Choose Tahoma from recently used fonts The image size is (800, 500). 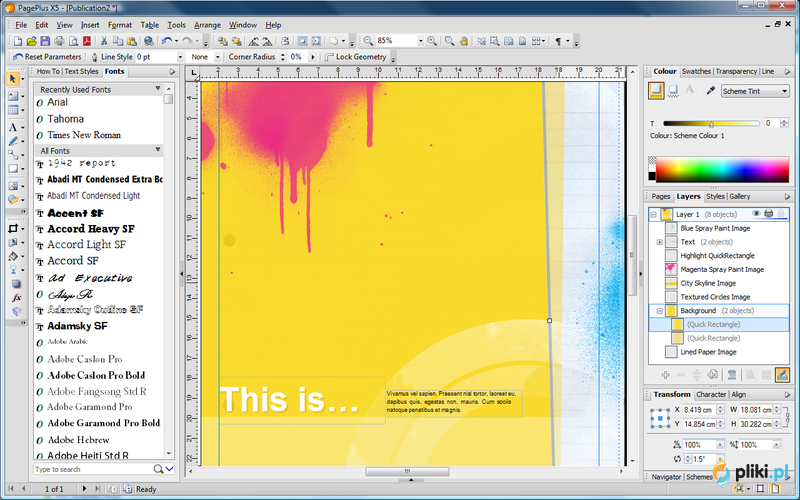click(65, 119)
